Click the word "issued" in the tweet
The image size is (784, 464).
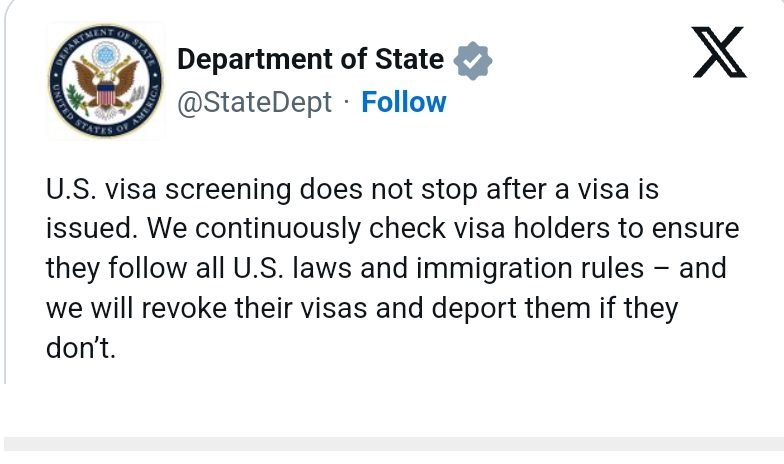pyautogui.click(x=90, y=228)
